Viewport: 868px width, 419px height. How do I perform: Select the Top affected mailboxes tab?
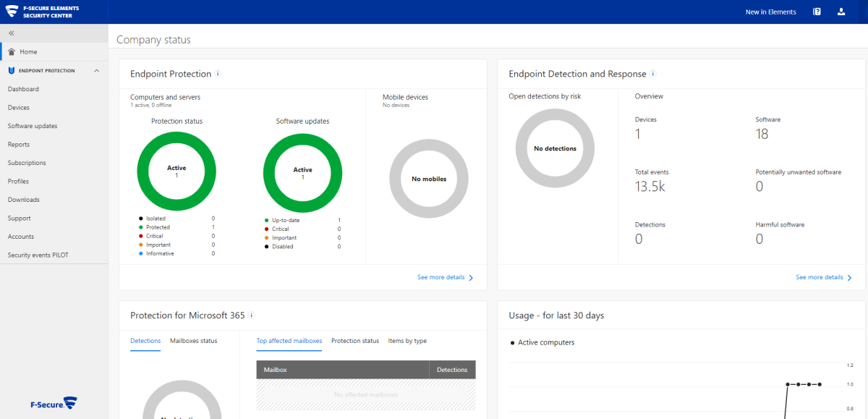pyautogui.click(x=289, y=341)
